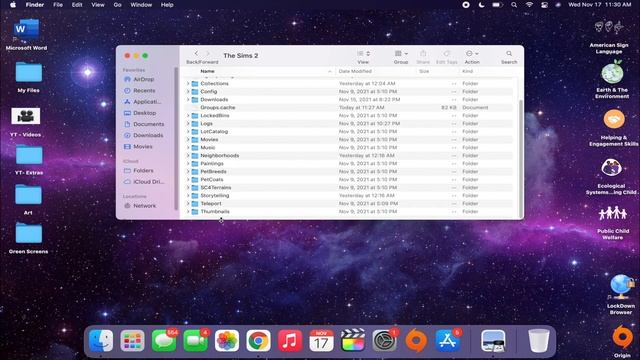Open Calendar from the Dock
640x360 pixels.
[321, 340]
